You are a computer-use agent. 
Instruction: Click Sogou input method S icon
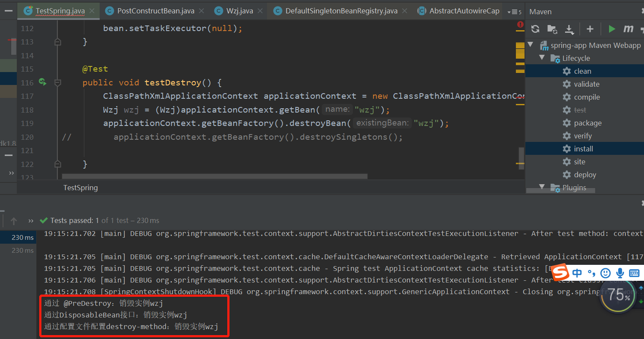[560, 273]
